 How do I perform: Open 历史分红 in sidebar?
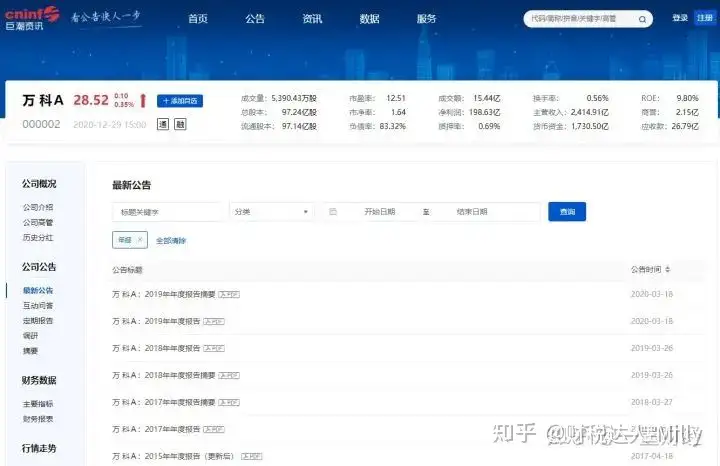[38, 238]
